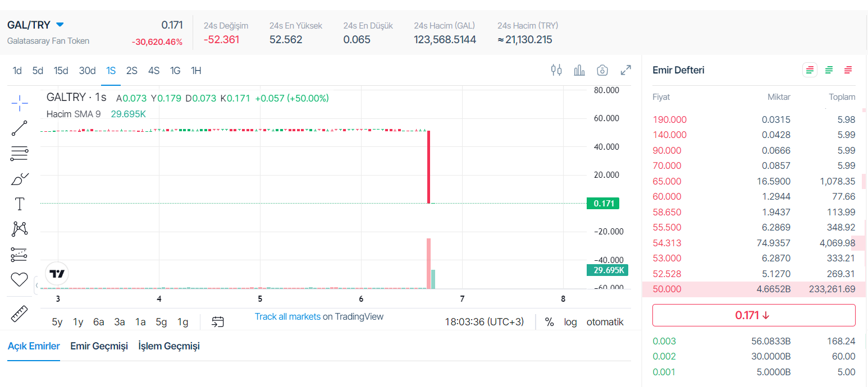Open the indicators bar chart icon
The width and height of the screenshot is (868, 387).
[579, 70]
